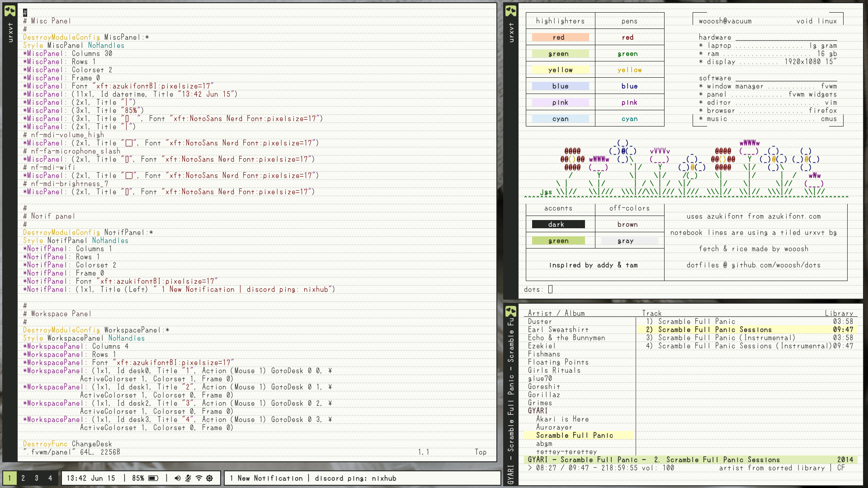
Task: Switch to workspace 2
Action: (23, 478)
